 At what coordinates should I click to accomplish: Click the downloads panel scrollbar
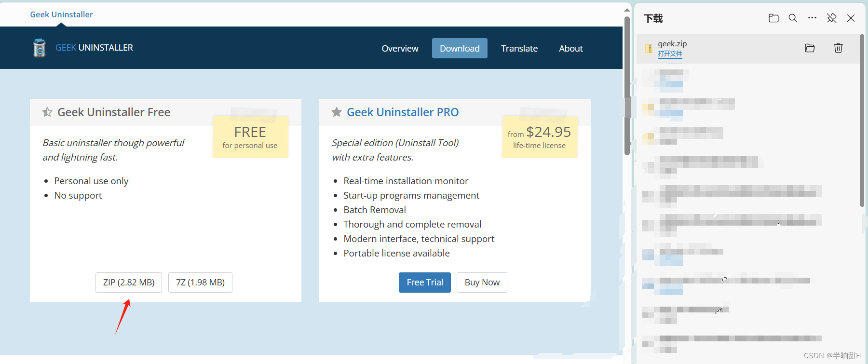(862, 121)
